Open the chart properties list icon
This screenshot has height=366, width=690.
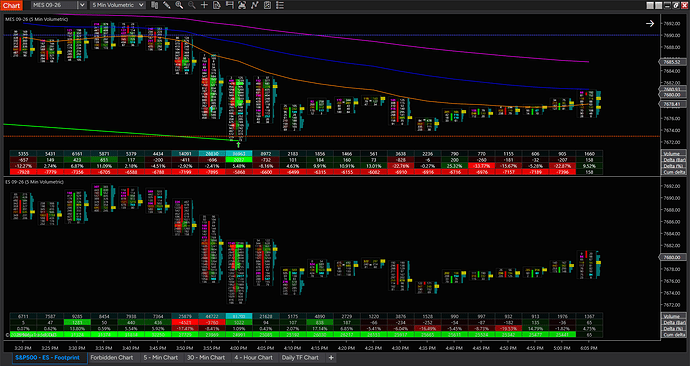(x=279, y=5)
